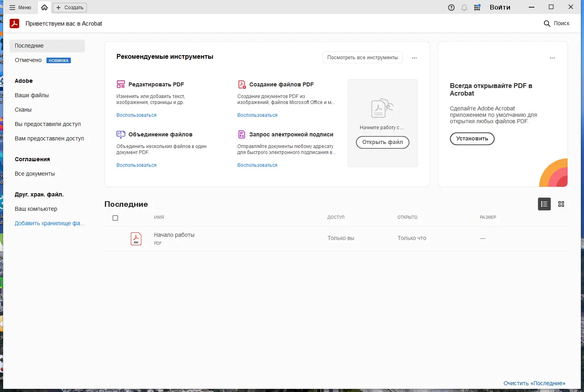
Task: Open the ellipsis menu on Рекомендуемые инструменты
Action: (414, 58)
